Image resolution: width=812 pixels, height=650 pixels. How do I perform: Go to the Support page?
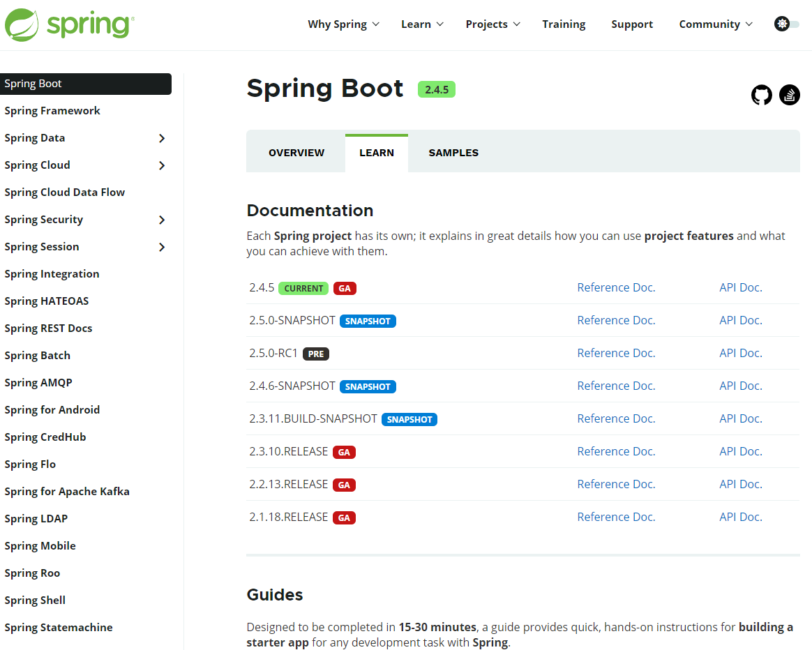632,24
